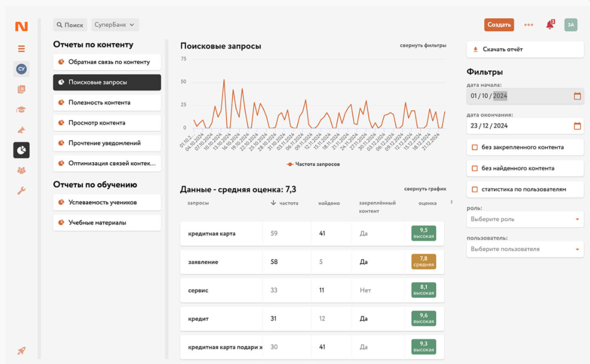This screenshot has height=364, width=590.
Task: Click pie icon beside Обратная связь по контенту
Action: [x=61, y=62]
